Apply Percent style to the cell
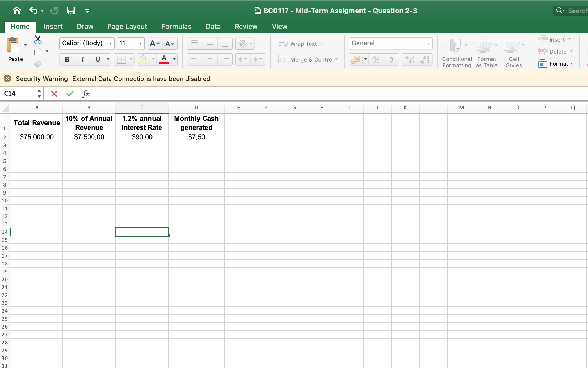The height and width of the screenshot is (368, 588). [376, 59]
